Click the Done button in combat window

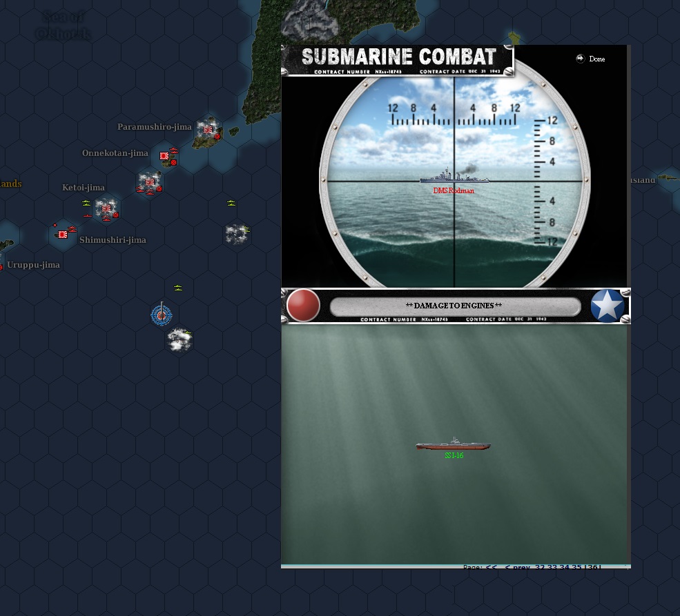(x=591, y=59)
